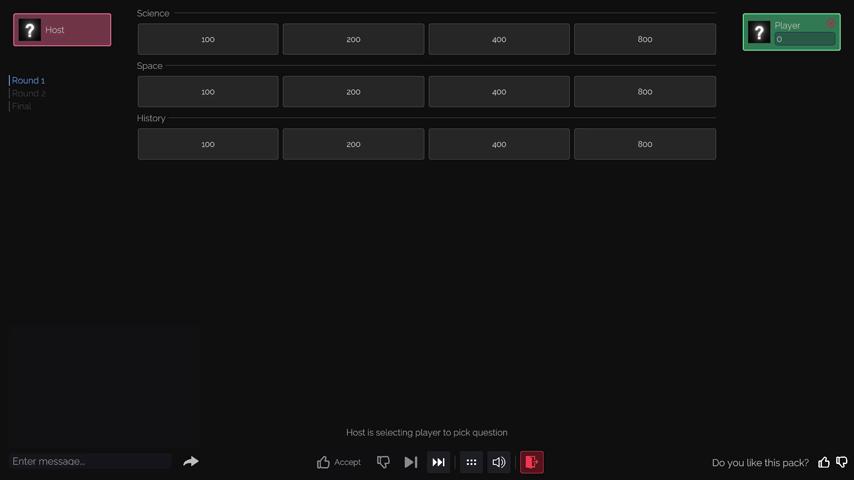
Task: Exit the game with red door icon
Action: click(x=532, y=462)
